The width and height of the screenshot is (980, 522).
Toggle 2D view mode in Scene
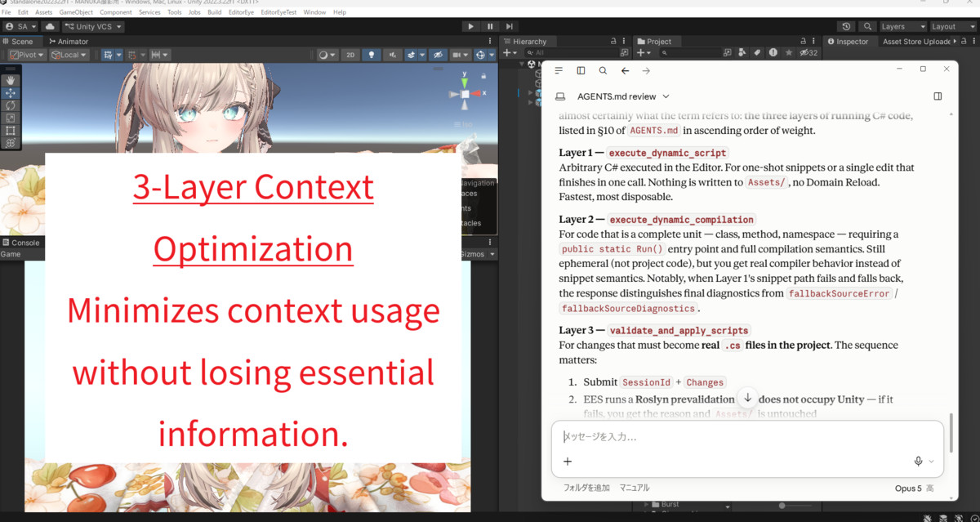click(x=350, y=55)
